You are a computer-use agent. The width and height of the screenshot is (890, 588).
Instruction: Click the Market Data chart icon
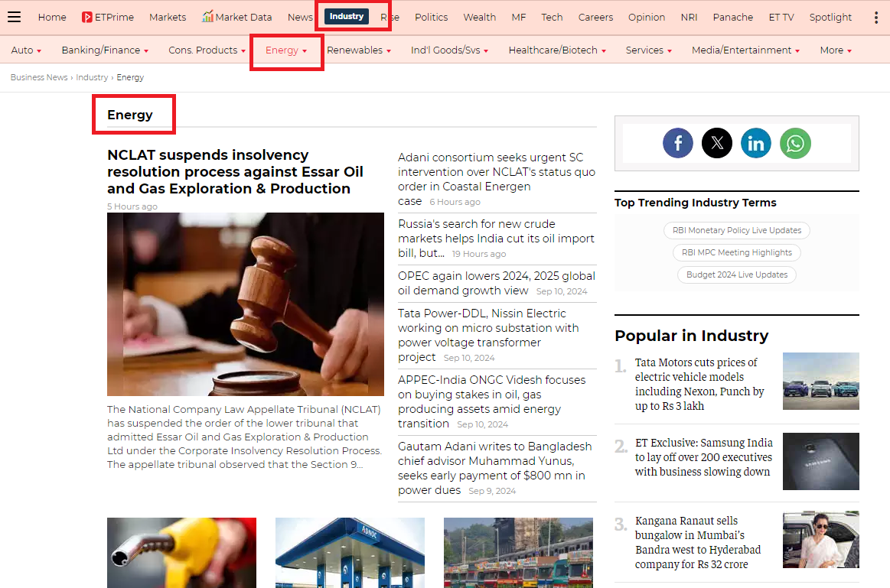coord(207,17)
